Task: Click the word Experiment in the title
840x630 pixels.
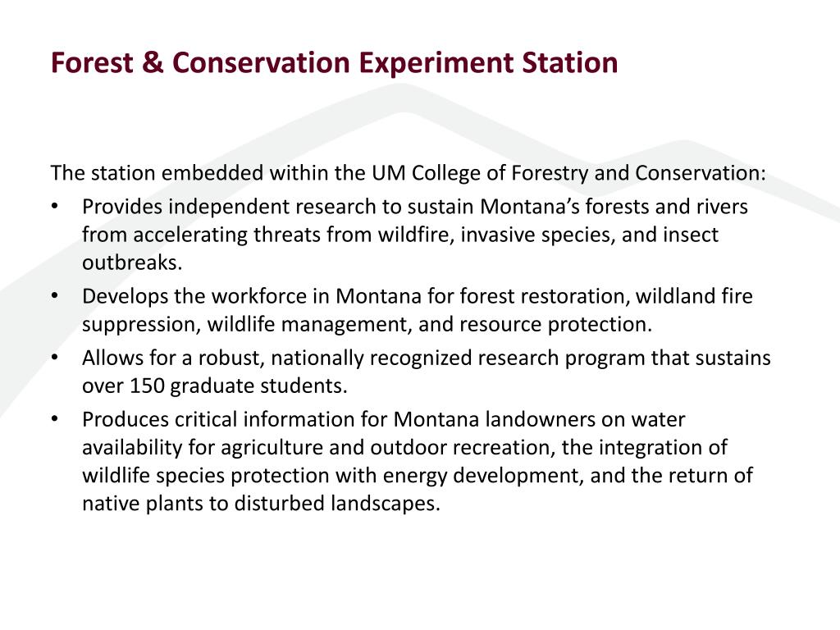Action: coord(436,64)
